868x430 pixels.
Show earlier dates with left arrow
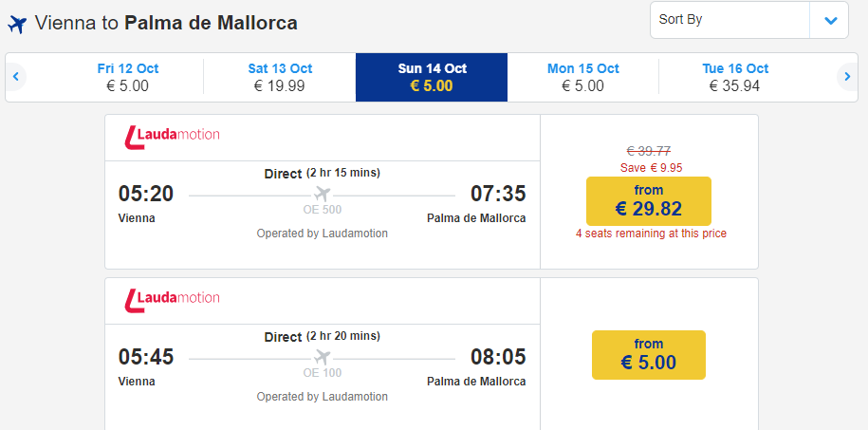[x=16, y=77]
